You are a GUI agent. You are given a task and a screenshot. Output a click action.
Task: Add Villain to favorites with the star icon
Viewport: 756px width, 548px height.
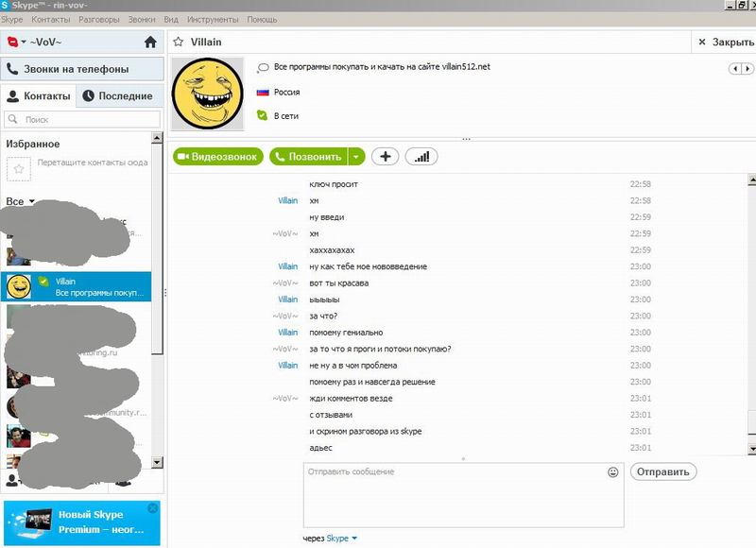click(x=179, y=42)
